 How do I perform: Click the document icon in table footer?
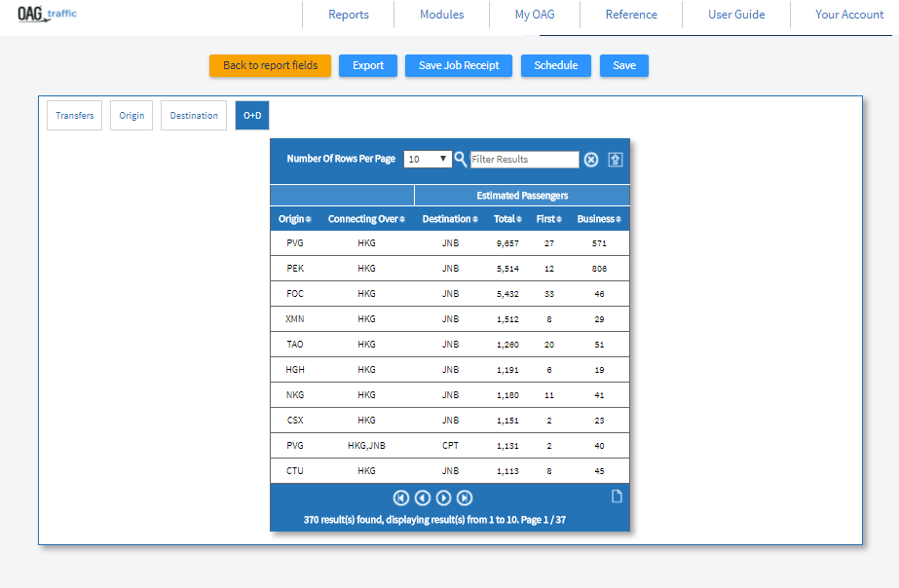(x=616, y=496)
